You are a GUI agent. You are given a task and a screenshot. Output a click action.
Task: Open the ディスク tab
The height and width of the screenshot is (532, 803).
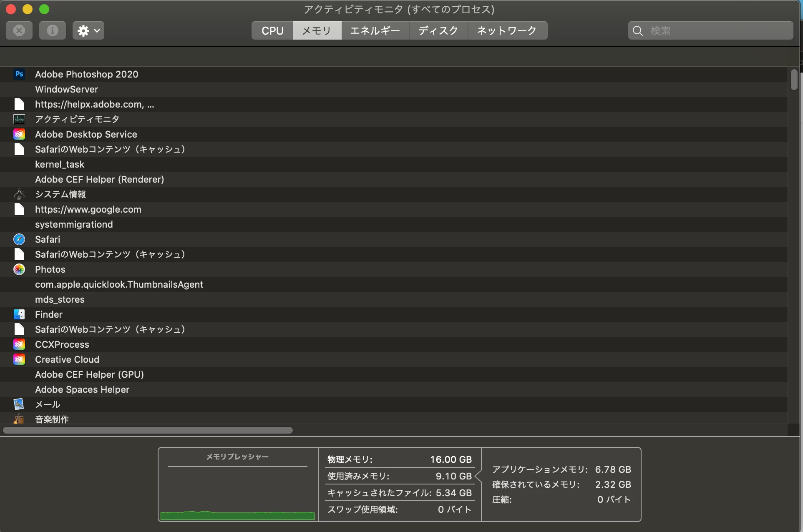438,30
